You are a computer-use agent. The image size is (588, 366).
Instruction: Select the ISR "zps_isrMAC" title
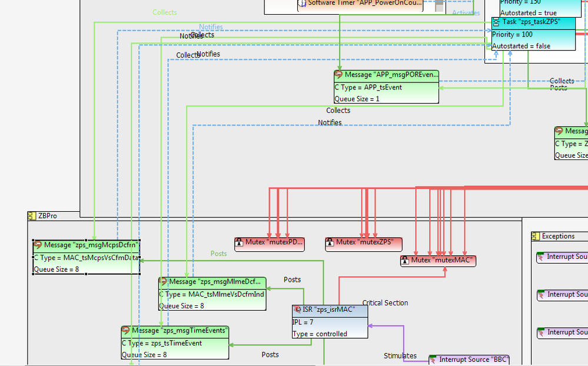tap(329, 310)
